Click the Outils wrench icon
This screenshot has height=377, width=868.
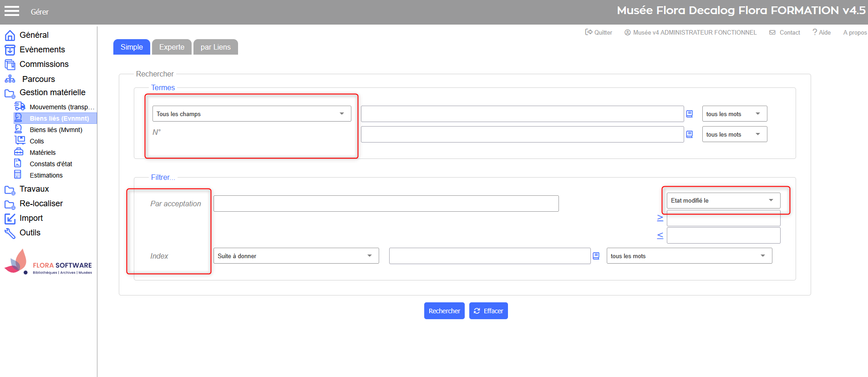(10, 233)
